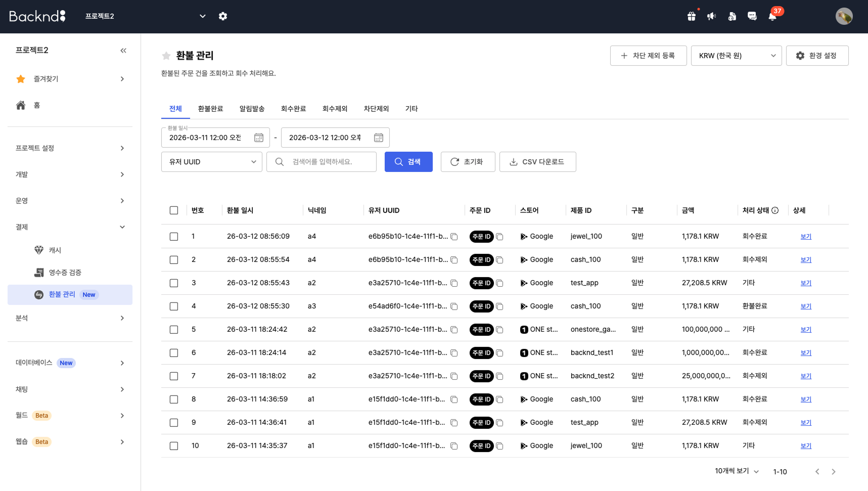Click into the search keyword input field

329,161
